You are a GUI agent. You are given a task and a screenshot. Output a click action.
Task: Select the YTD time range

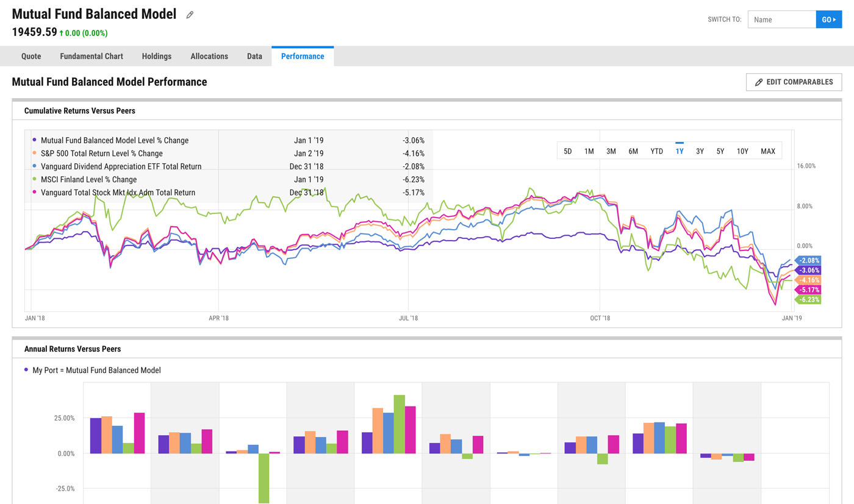(x=656, y=151)
